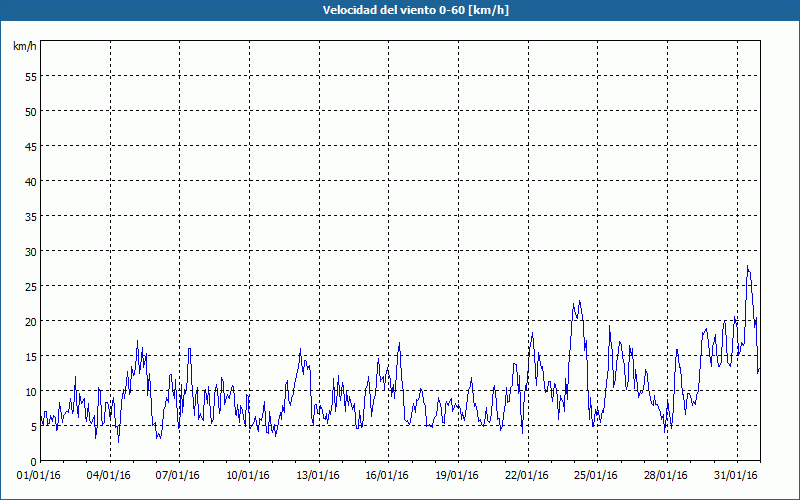Select the y-axis value 10
The image size is (800, 500).
coord(31,391)
